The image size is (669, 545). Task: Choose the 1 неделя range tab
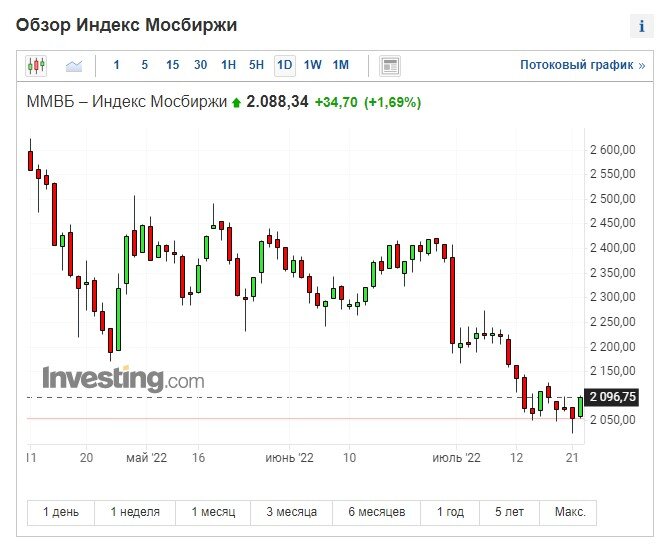135,512
